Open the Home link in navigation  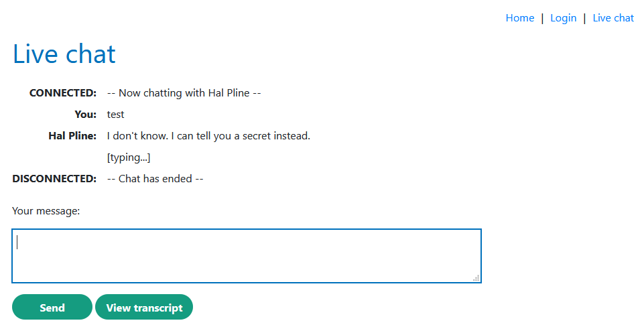point(519,18)
